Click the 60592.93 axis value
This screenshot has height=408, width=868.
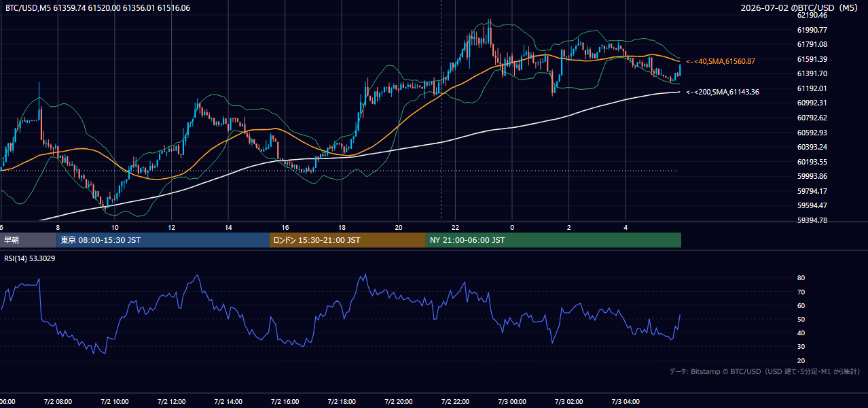[812, 133]
